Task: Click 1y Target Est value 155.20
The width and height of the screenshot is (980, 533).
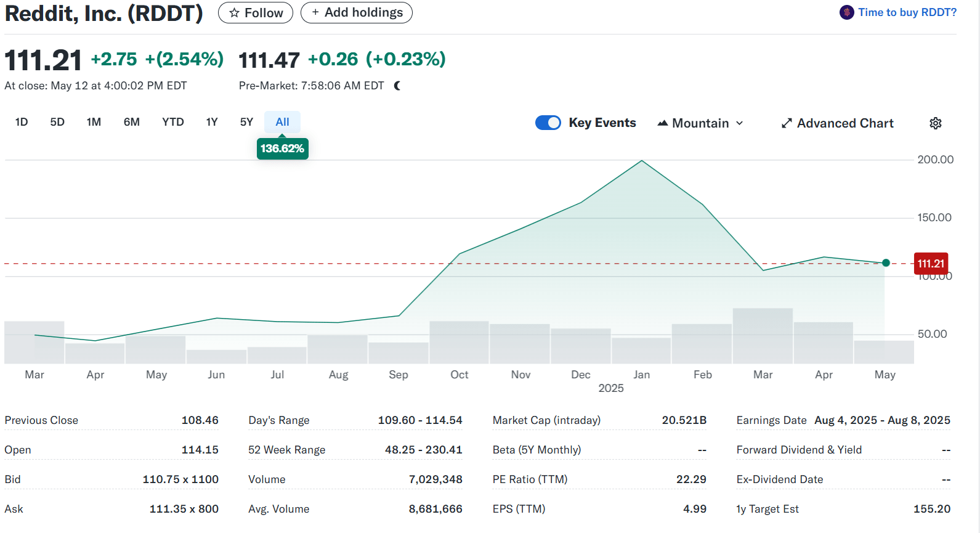Action: click(932, 509)
